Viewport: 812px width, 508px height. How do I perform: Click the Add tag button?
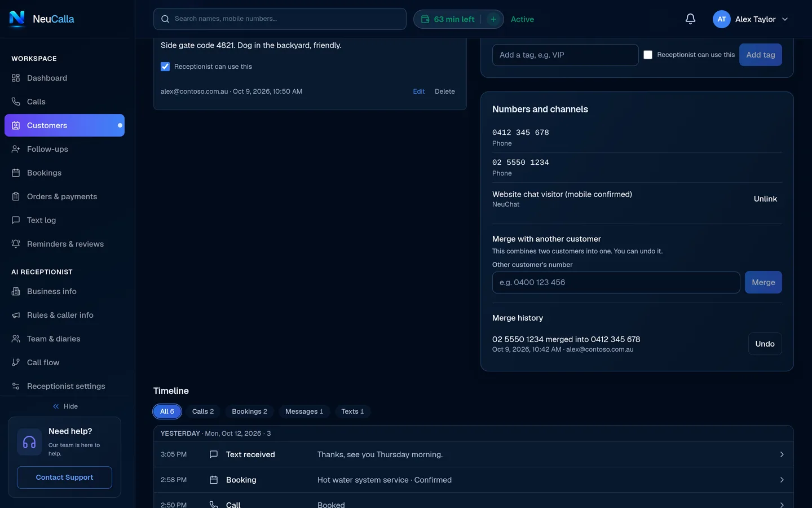click(761, 55)
